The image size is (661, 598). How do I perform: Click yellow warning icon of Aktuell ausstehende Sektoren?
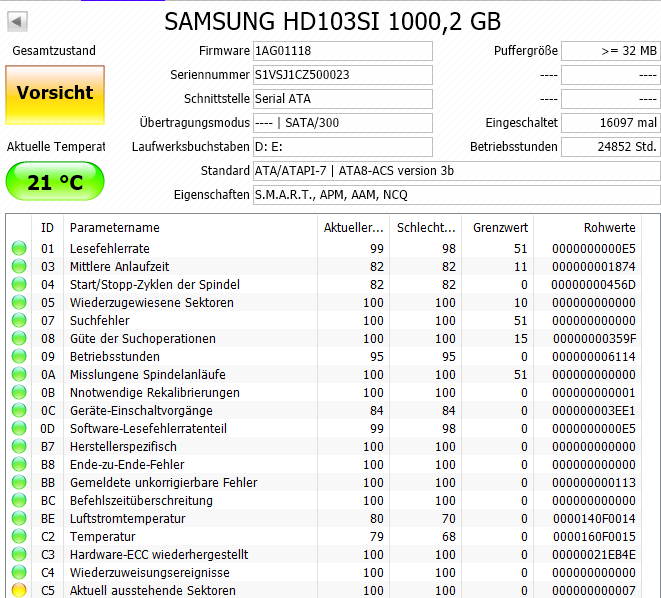(x=19, y=590)
